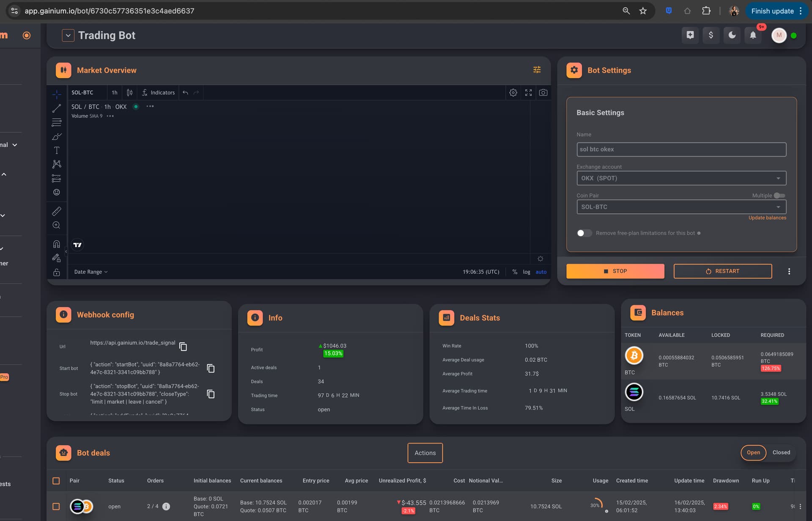Toggle auto scale on chart
Image resolution: width=812 pixels, height=521 pixels.
click(x=541, y=272)
